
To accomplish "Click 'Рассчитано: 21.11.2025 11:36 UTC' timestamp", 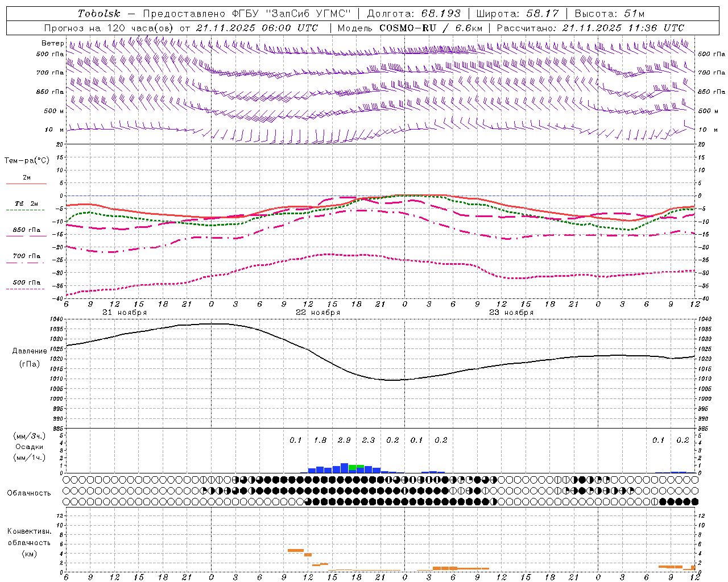I will [590, 27].
